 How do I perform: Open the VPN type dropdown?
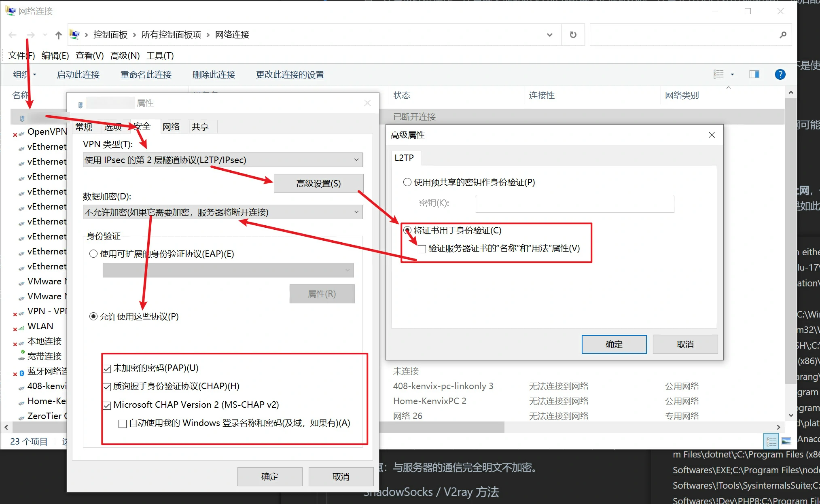click(222, 160)
